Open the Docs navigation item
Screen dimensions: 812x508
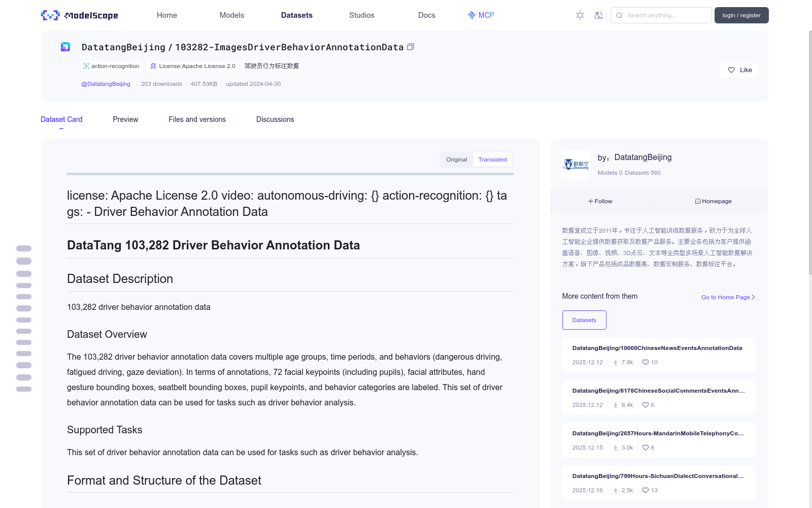427,15
